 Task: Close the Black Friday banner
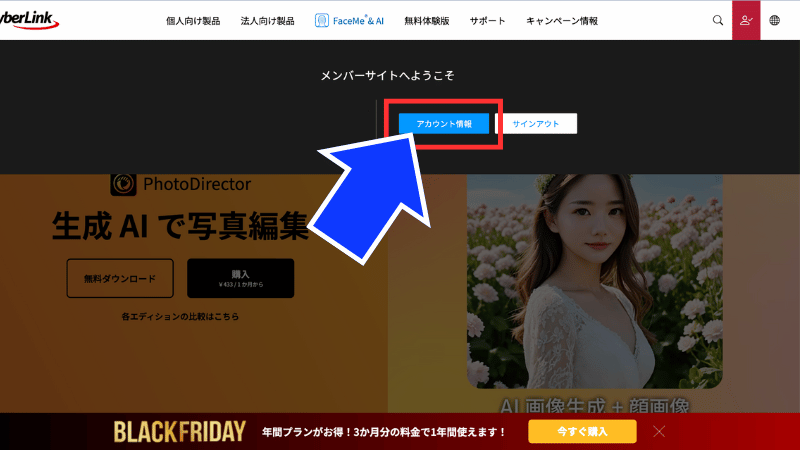[x=659, y=432]
